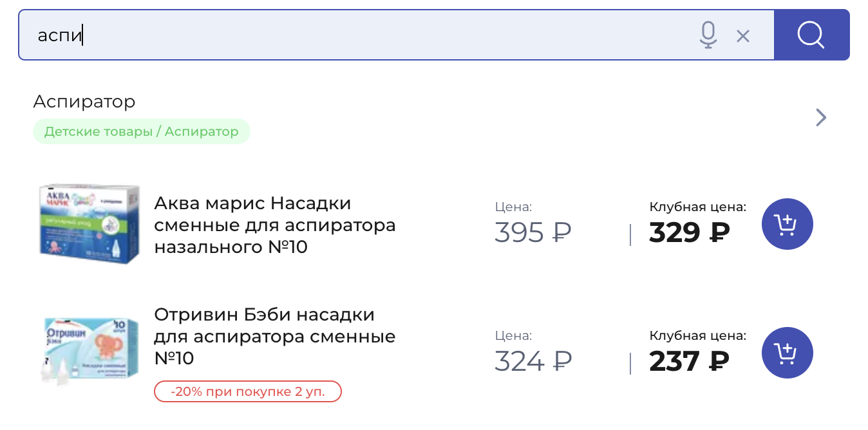
Task: Add Отривин Бэби насадки to cart
Action: pos(787,353)
